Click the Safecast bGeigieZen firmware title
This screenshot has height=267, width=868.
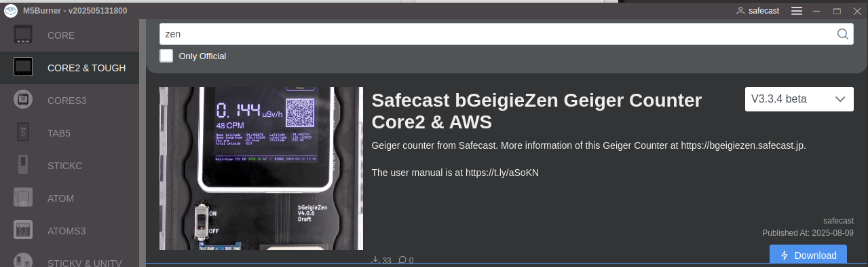click(x=536, y=111)
